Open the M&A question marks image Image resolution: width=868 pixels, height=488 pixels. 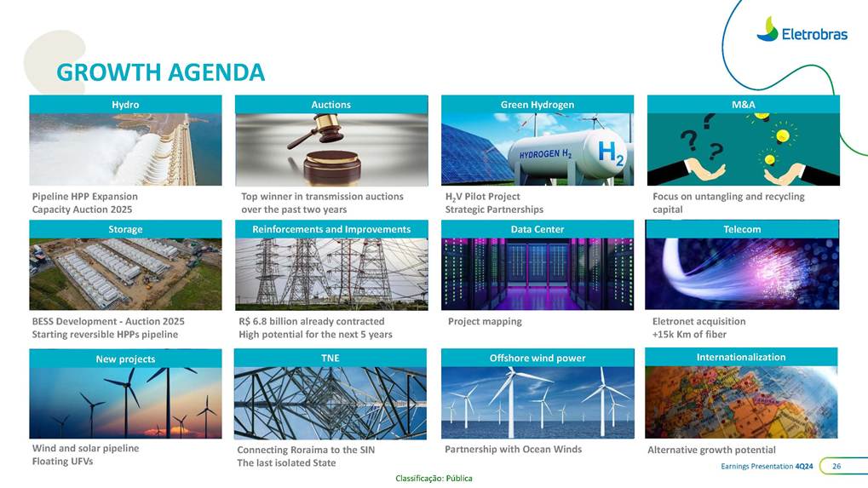tap(743, 149)
